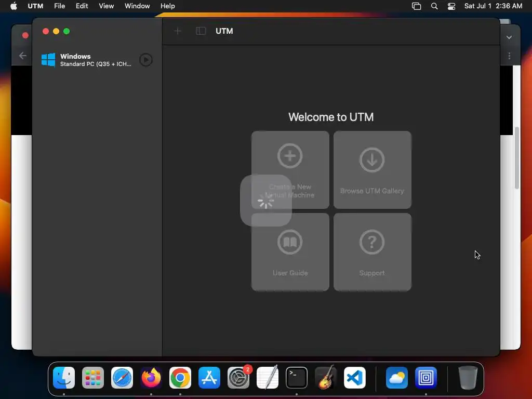This screenshot has width=532, height=399.
Task: Click the chevron dropdown in background window
Action: pyautogui.click(x=509, y=37)
